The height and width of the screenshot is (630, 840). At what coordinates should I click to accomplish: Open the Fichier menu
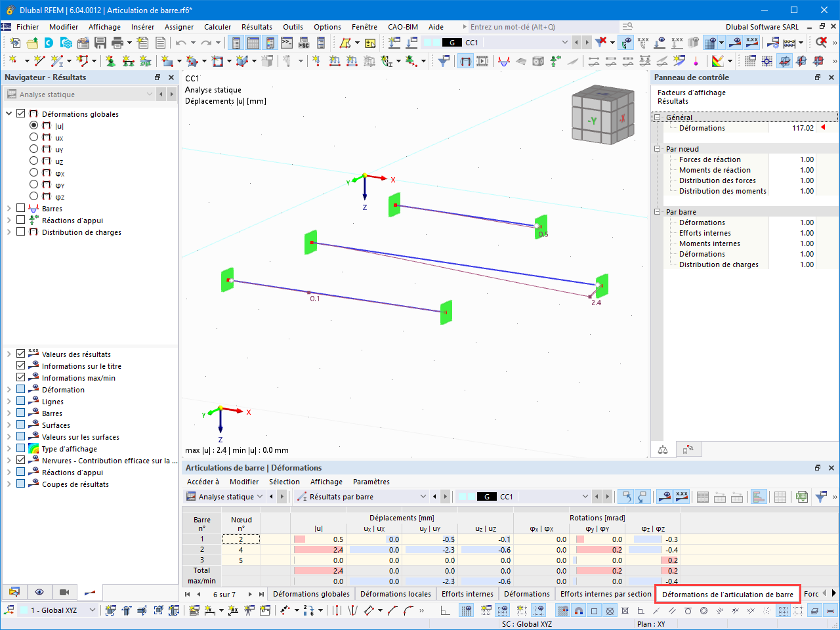[x=28, y=27]
